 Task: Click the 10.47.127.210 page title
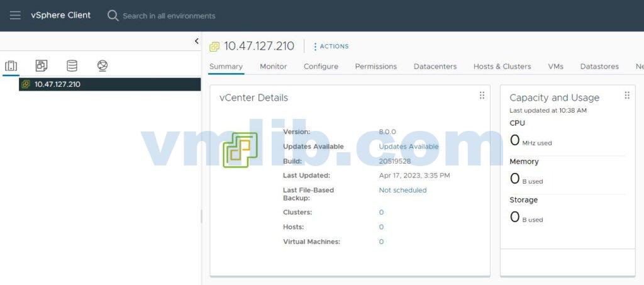259,46
